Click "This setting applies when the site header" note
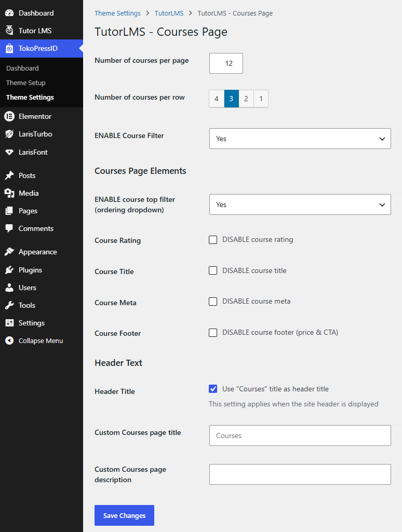402x532 pixels. pos(293,404)
